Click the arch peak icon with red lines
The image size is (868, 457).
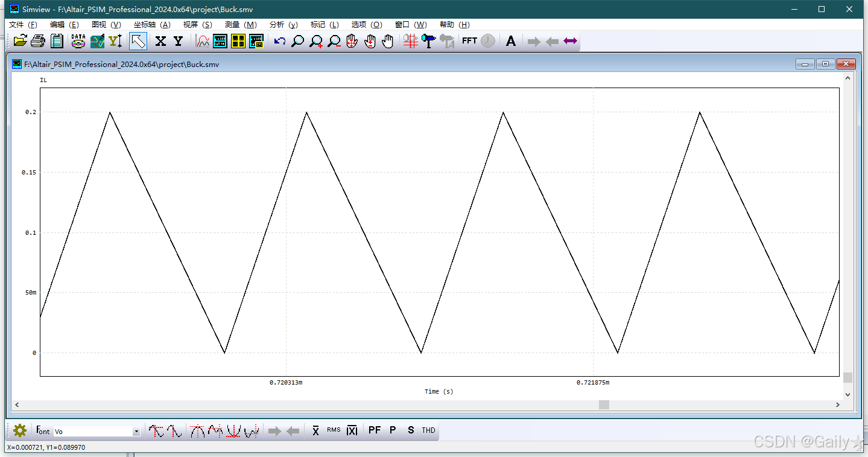(x=197, y=431)
